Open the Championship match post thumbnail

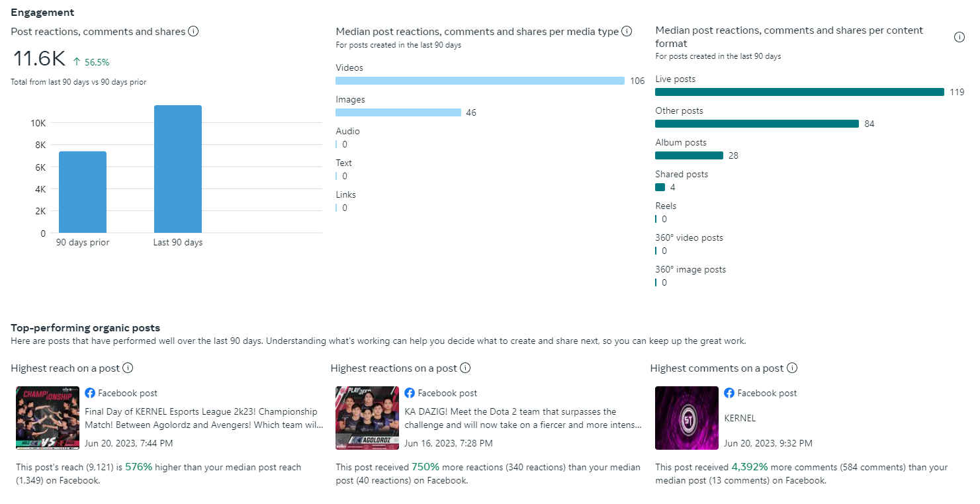tap(48, 418)
